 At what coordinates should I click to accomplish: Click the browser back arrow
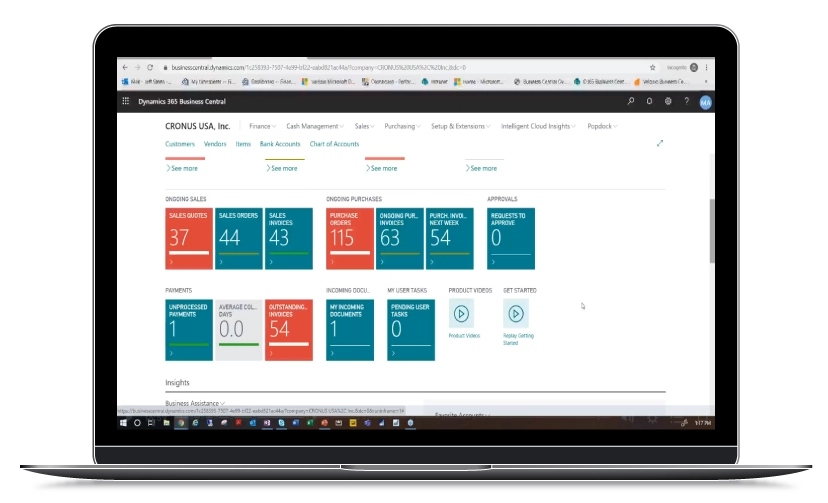(125, 68)
